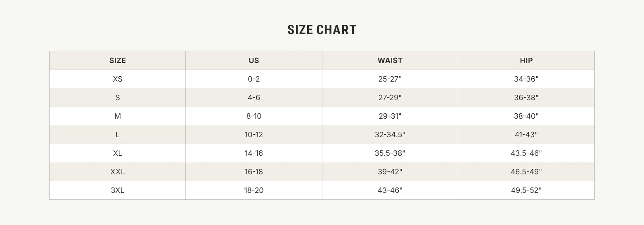644x225 pixels.
Task: Click the HIP column header
Action: click(526, 61)
